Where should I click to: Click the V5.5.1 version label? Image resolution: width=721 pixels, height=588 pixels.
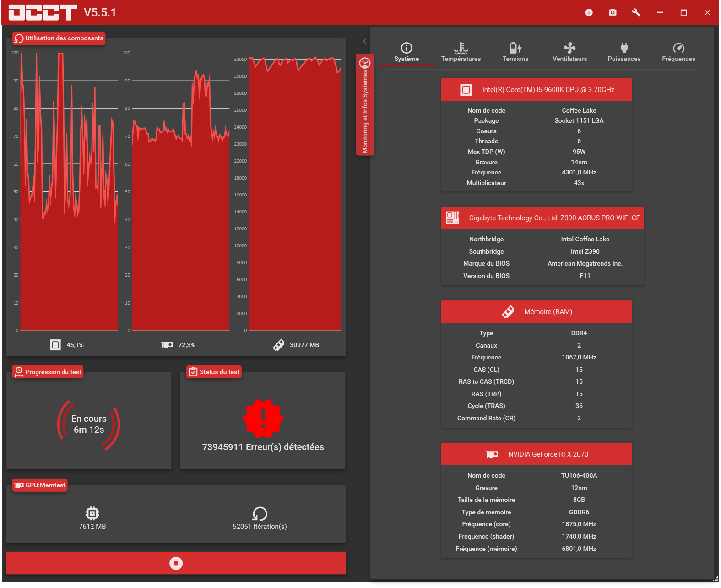tap(100, 12)
